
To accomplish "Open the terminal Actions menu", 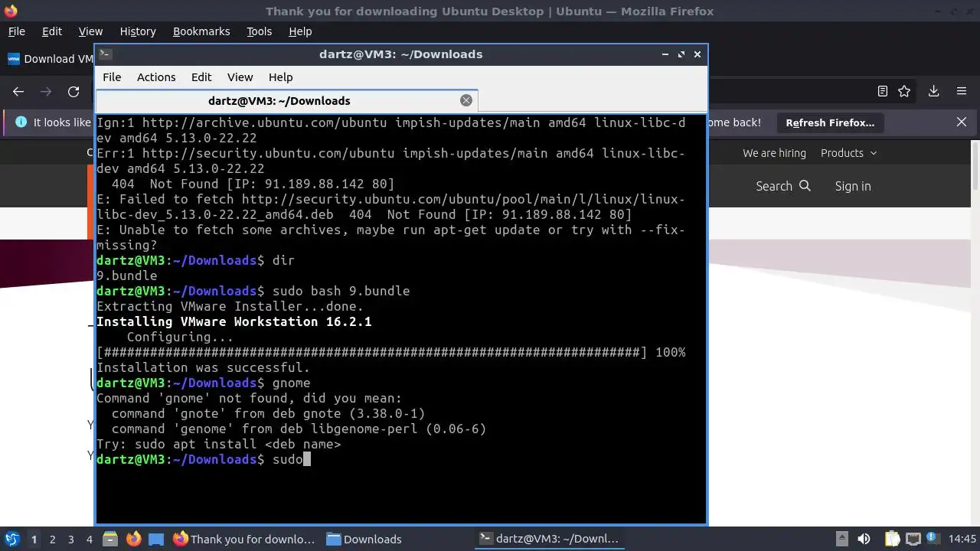I will pyautogui.click(x=156, y=77).
